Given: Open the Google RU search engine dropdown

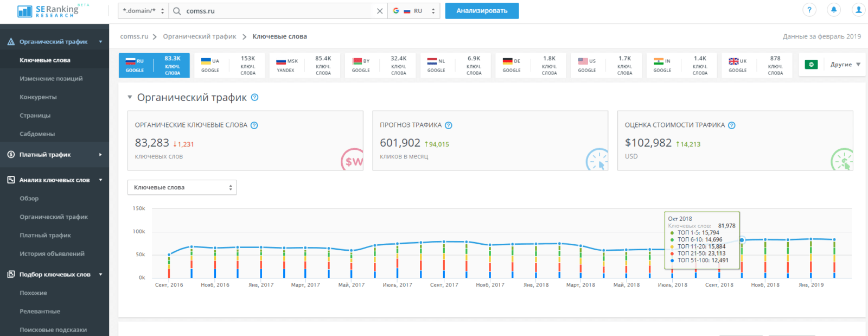Looking at the screenshot, I should [414, 11].
